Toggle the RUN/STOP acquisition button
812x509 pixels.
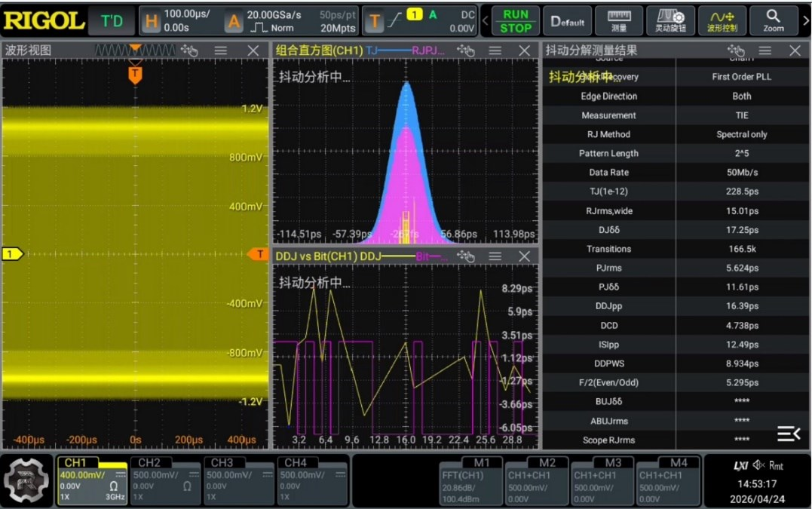pyautogui.click(x=516, y=21)
